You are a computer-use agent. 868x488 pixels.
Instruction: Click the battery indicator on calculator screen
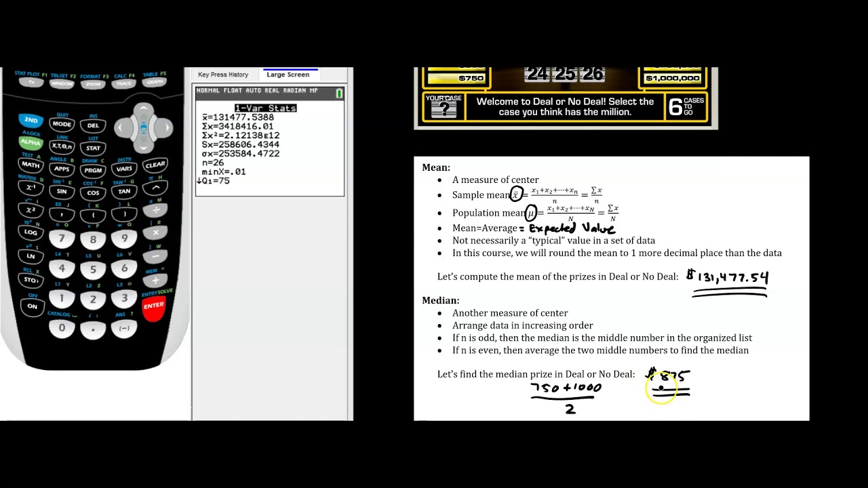click(339, 93)
